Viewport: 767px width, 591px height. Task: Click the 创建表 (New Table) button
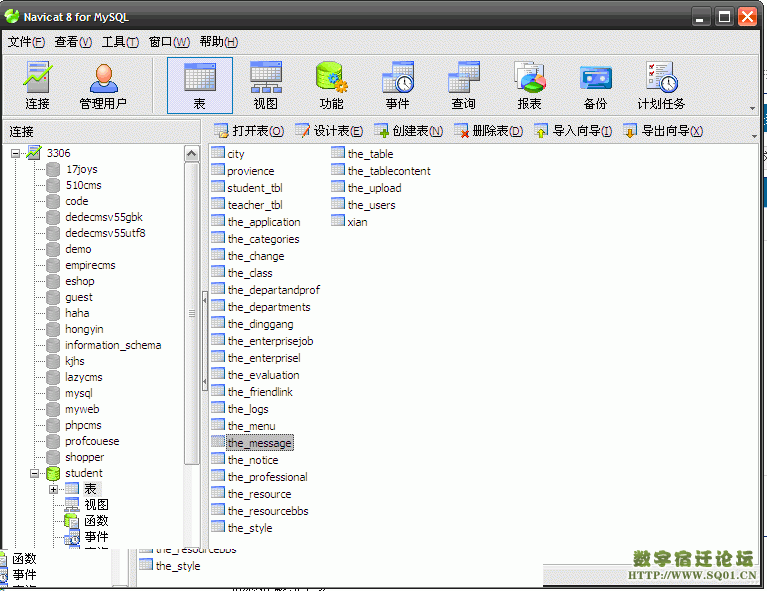[408, 131]
